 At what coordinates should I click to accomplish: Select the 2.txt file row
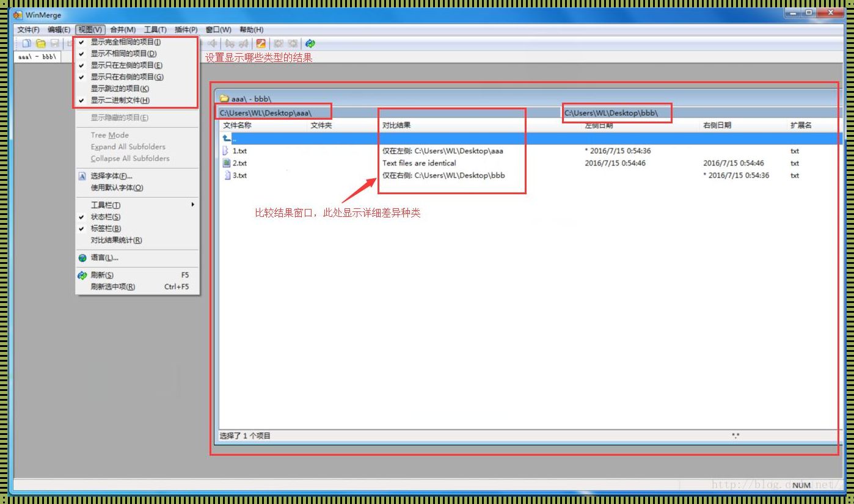(530, 163)
